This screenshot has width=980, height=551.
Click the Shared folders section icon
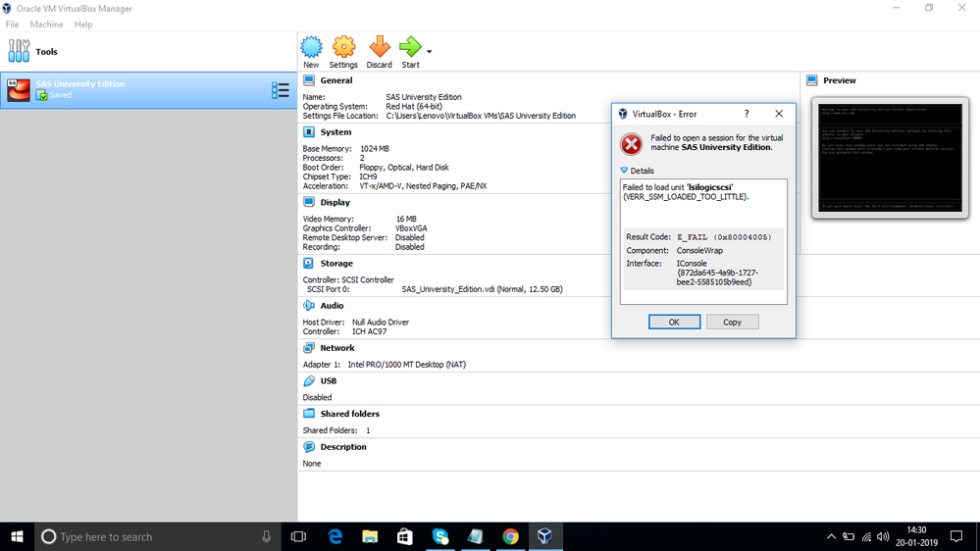coord(309,414)
